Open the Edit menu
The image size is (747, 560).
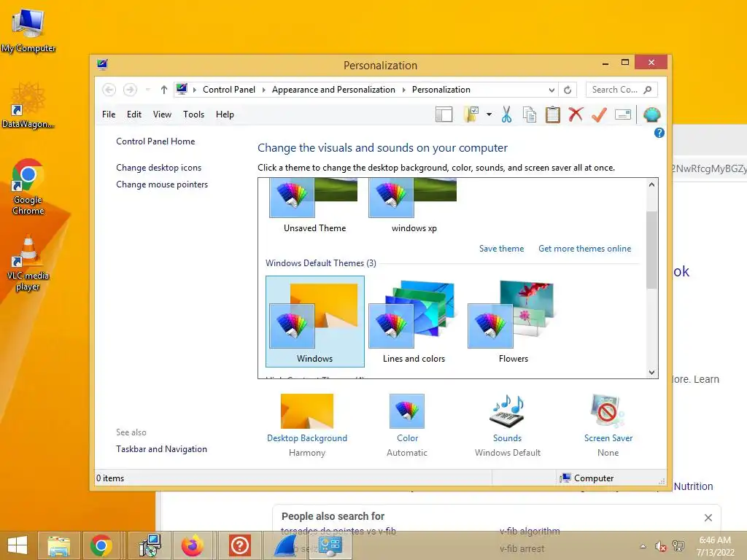tap(134, 114)
